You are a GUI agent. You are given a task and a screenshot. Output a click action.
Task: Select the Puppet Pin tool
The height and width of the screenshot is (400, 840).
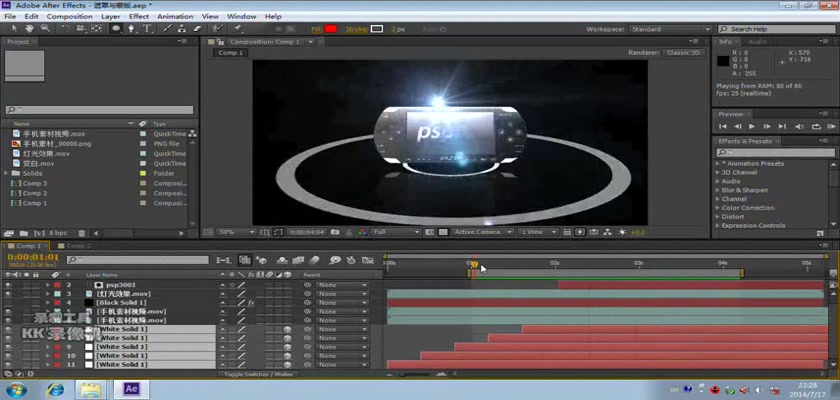pyautogui.click(x=237, y=29)
